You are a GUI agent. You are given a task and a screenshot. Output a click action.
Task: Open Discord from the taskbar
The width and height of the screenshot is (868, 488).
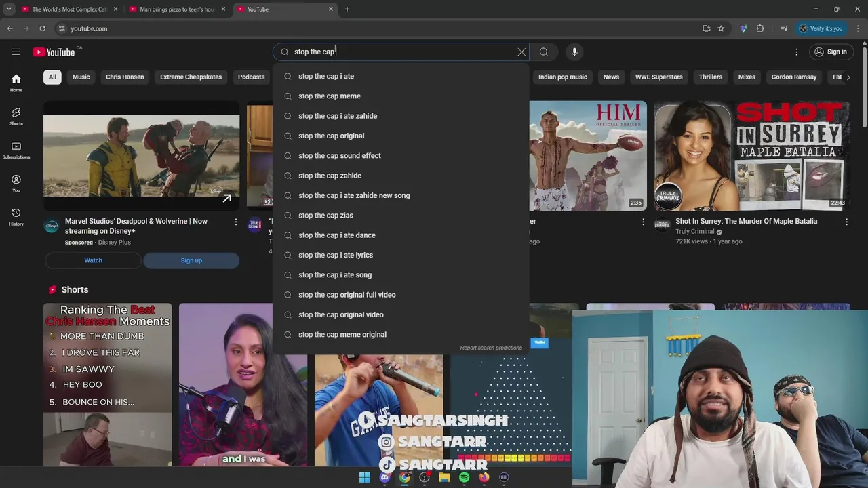tap(384, 477)
